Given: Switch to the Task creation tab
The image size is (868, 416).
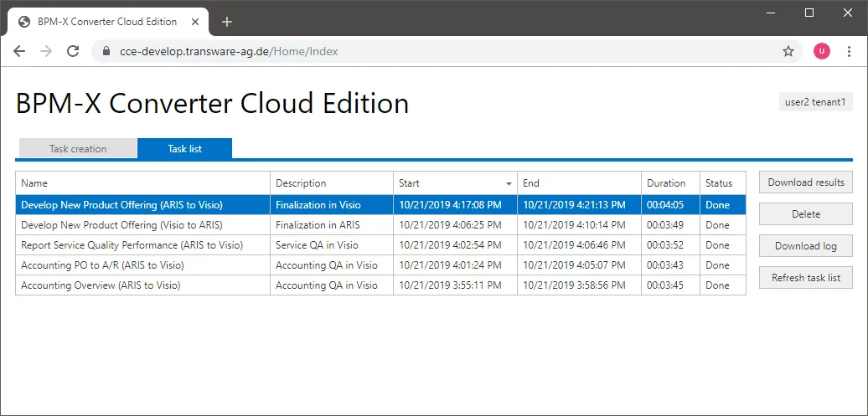Looking at the screenshot, I should tap(77, 149).
